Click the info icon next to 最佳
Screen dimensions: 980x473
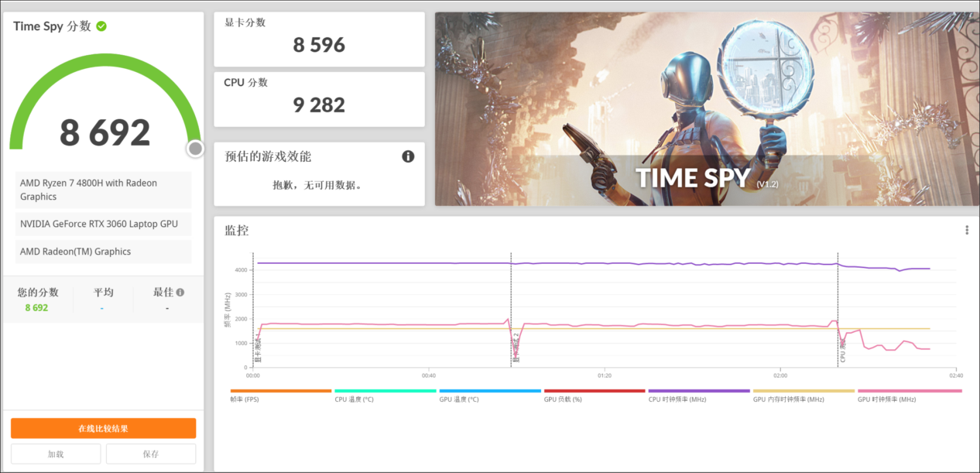pos(179,291)
